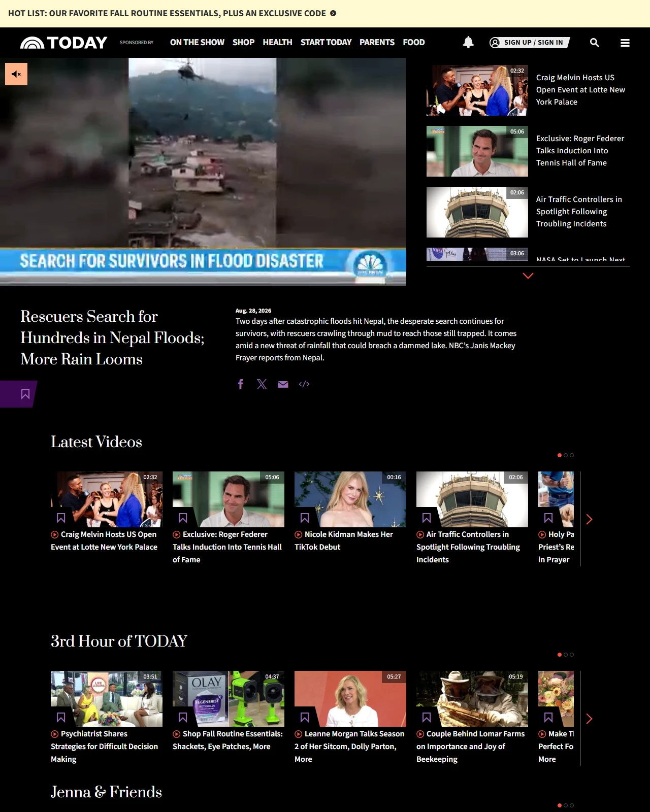Play icon beside Leanne Morgan title

(298, 734)
